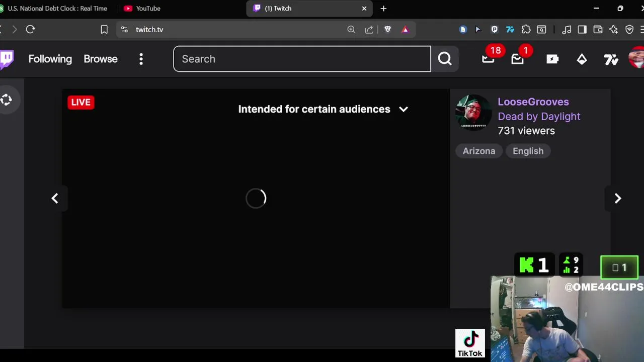
Task: Click the magnifier search button
Action: click(445, 59)
